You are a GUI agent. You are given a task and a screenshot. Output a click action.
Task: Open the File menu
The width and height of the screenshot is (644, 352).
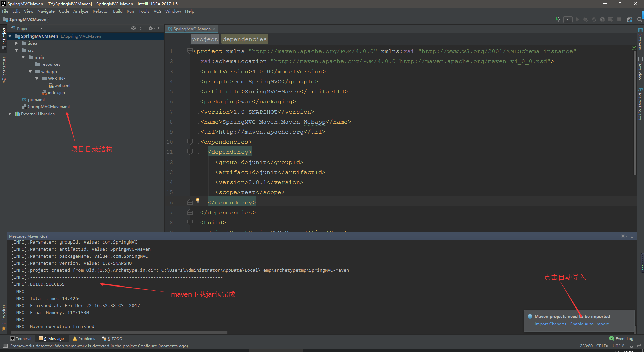[5, 11]
